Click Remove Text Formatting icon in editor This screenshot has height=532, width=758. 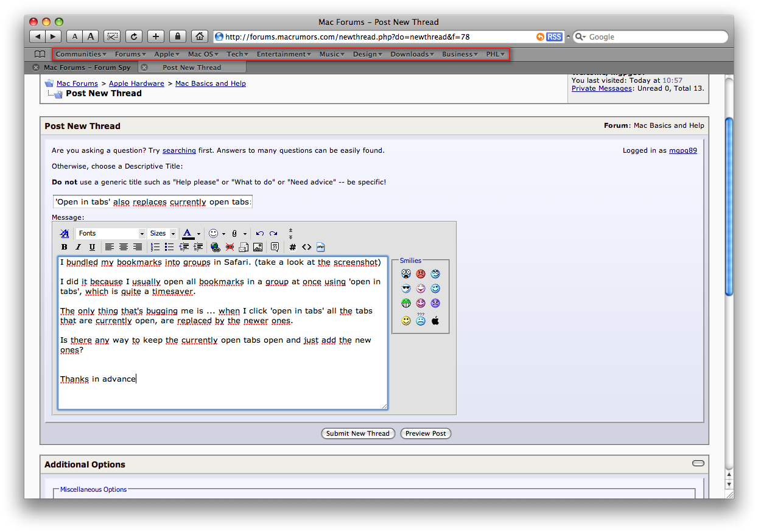coord(65,233)
